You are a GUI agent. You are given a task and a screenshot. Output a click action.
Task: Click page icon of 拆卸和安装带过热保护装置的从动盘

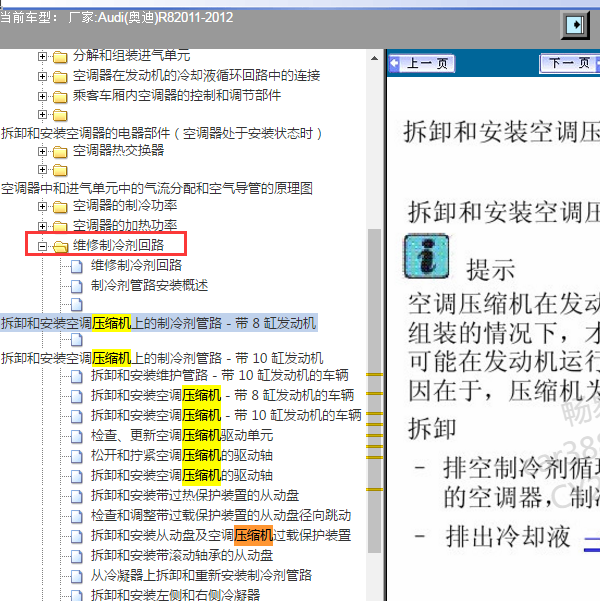point(77,496)
